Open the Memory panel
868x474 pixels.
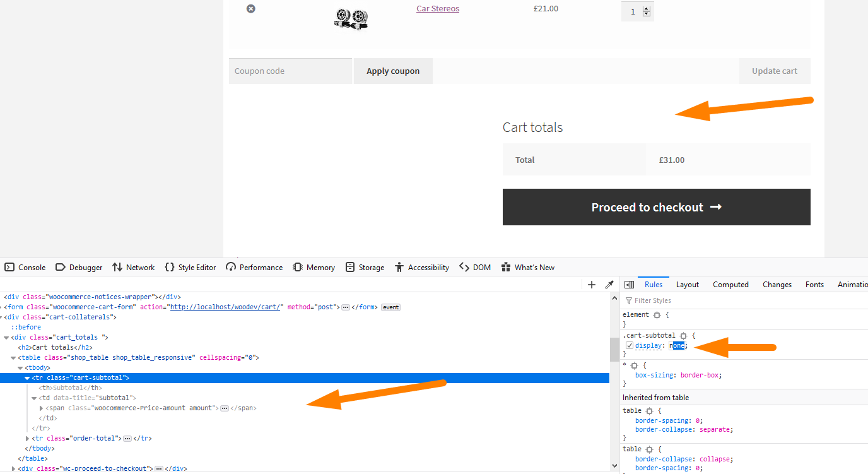[314, 268]
